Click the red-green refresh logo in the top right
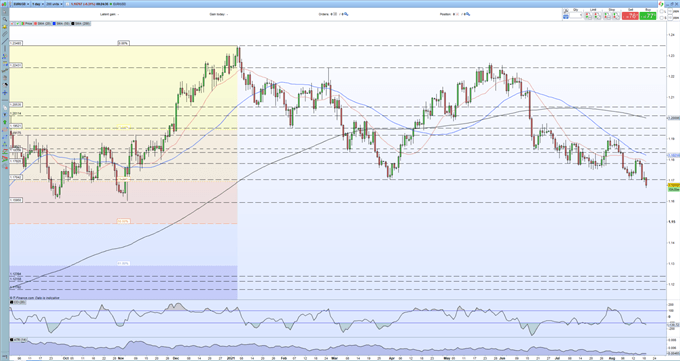This screenshot has width=680, height=361. [x=661, y=4]
